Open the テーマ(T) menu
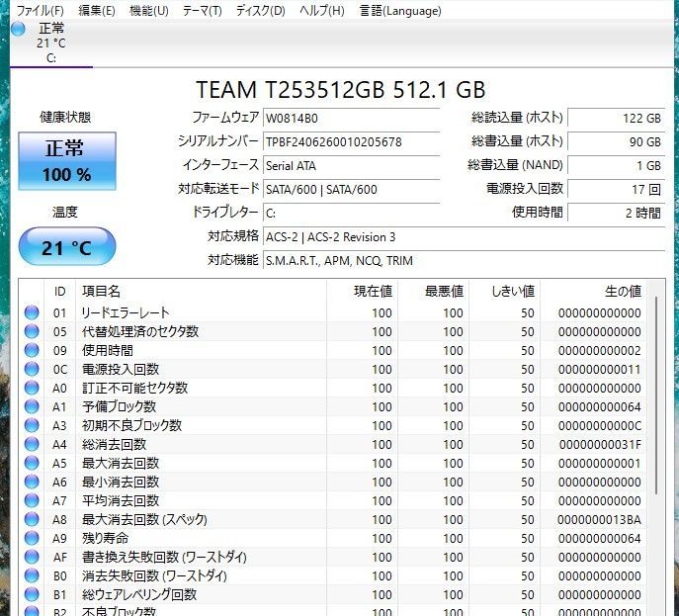Viewport: 679px width, 616px height. pyautogui.click(x=202, y=11)
